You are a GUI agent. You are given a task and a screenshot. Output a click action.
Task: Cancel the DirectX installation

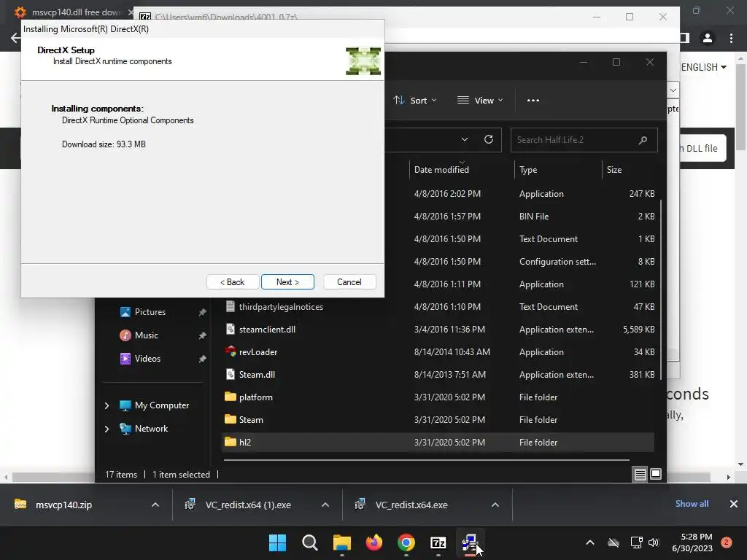[x=349, y=282]
